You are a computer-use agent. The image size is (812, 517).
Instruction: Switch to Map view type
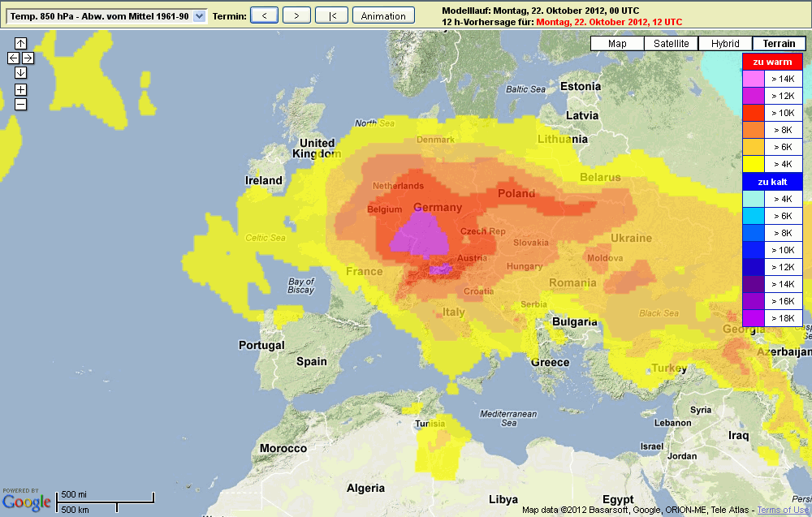coord(617,44)
